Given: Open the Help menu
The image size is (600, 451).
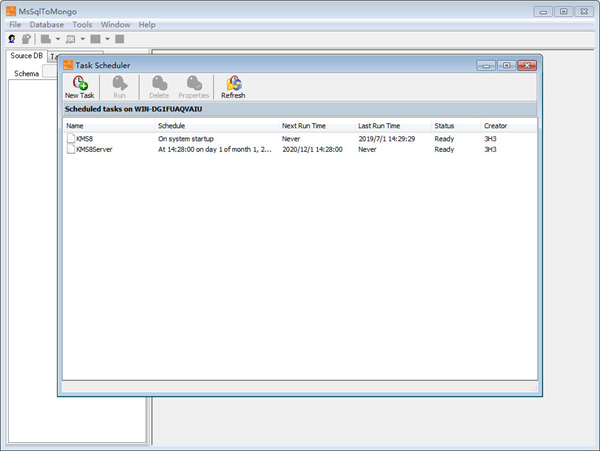Looking at the screenshot, I should 147,24.
